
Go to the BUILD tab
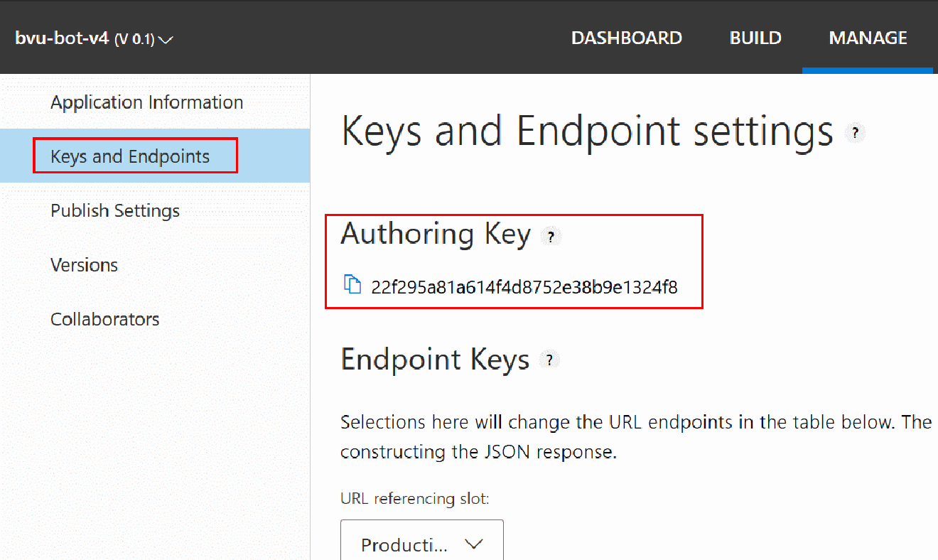coord(755,38)
